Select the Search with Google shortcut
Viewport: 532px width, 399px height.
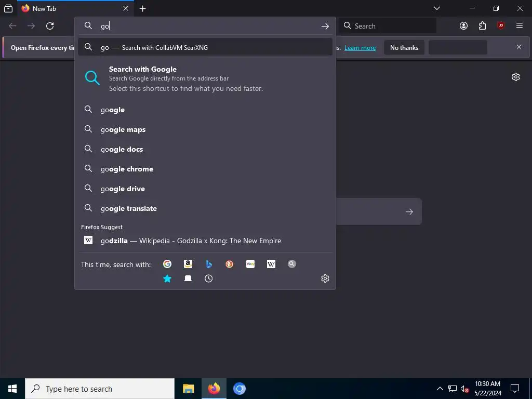205,78
